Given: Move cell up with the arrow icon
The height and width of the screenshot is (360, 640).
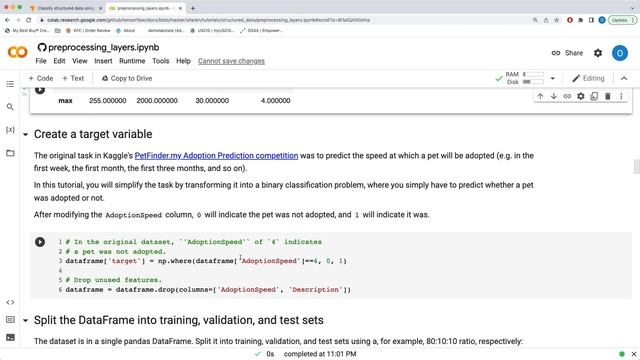Looking at the screenshot, I should coord(540,96).
